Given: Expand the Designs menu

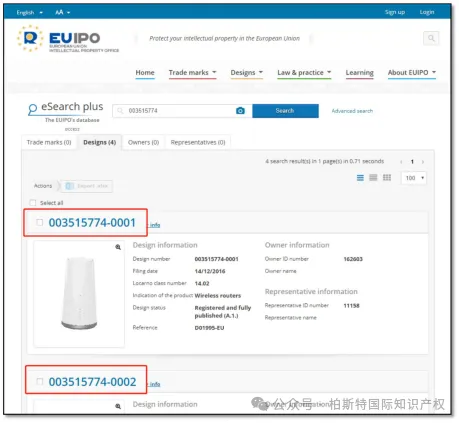Looking at the screenshot, I should (247, 73).
